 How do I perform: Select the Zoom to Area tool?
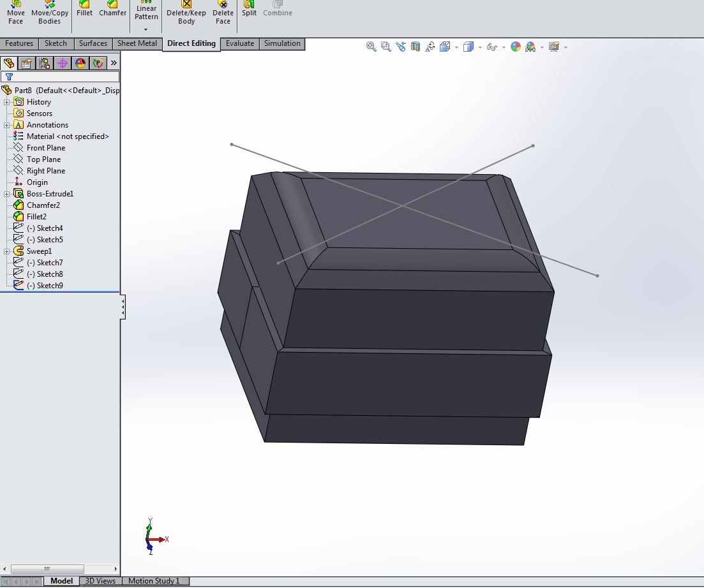coord(386,47)
